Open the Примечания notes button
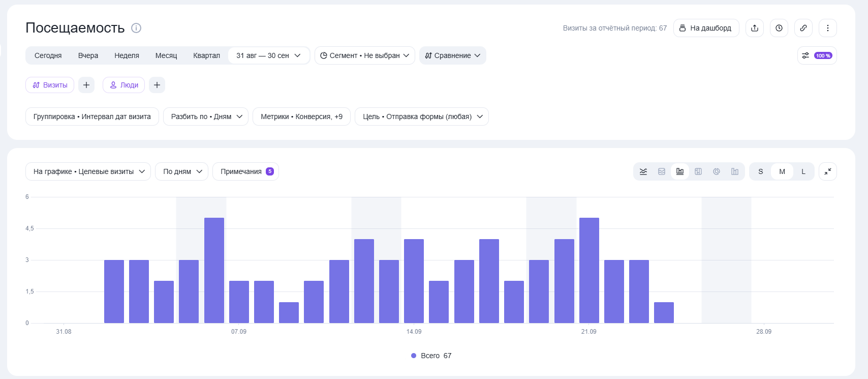Screen dimensions: 868x379 coord(245,171)
